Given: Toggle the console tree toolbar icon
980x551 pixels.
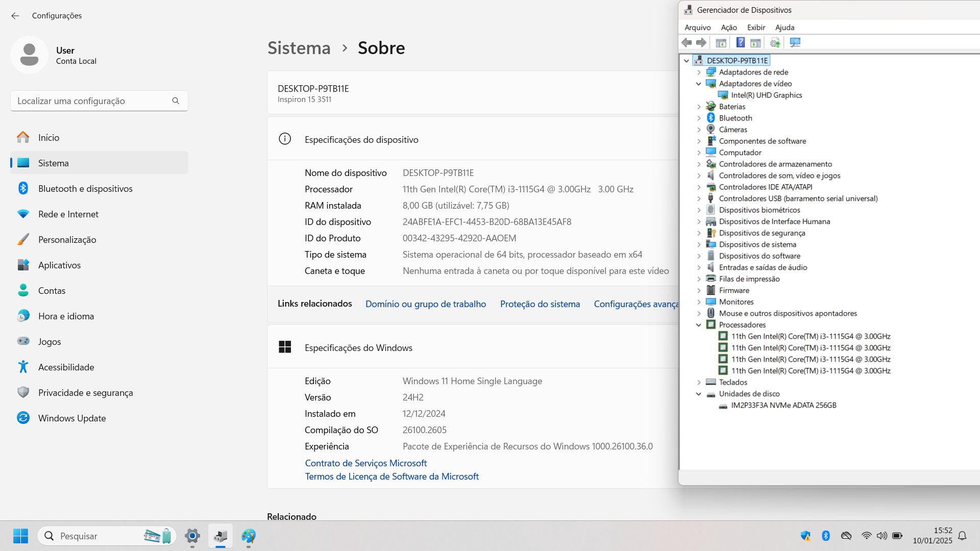Looking at the screenshot, I should tap(721, 43).
